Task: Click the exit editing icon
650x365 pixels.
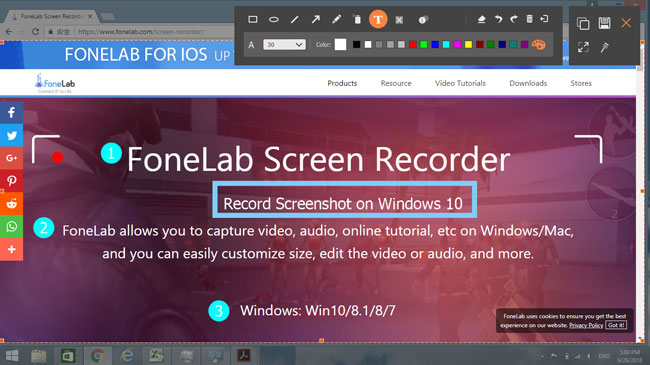Action: click(544, 19)
